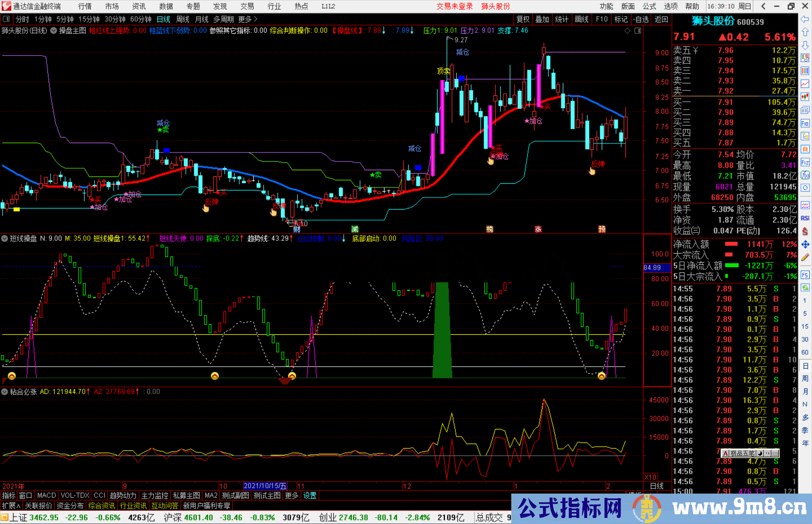
Task: Expand the 更多 periods dropdown
Action: pos(248,19)
